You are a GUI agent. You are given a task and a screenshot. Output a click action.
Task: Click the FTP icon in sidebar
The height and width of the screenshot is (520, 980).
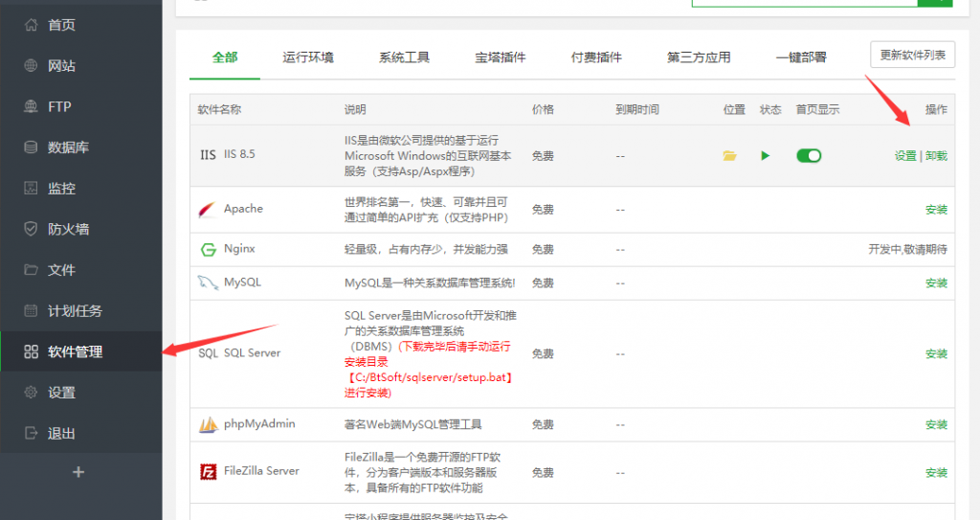click(31, 106)
